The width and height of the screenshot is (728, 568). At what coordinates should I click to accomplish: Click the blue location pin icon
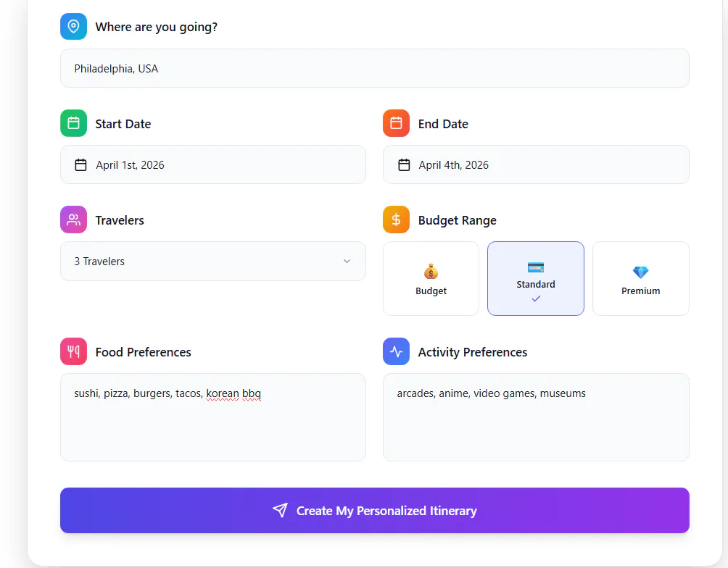[x=73, y=27]
